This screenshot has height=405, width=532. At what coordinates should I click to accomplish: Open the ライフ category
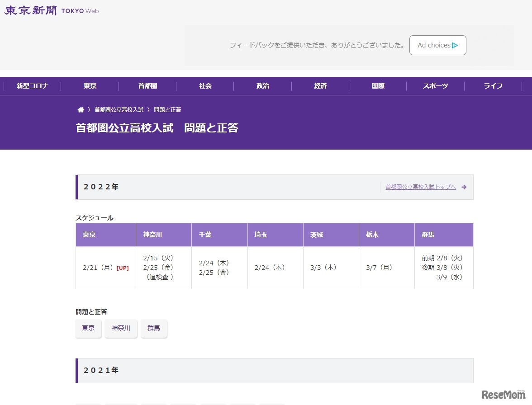[x=493, y=86]
